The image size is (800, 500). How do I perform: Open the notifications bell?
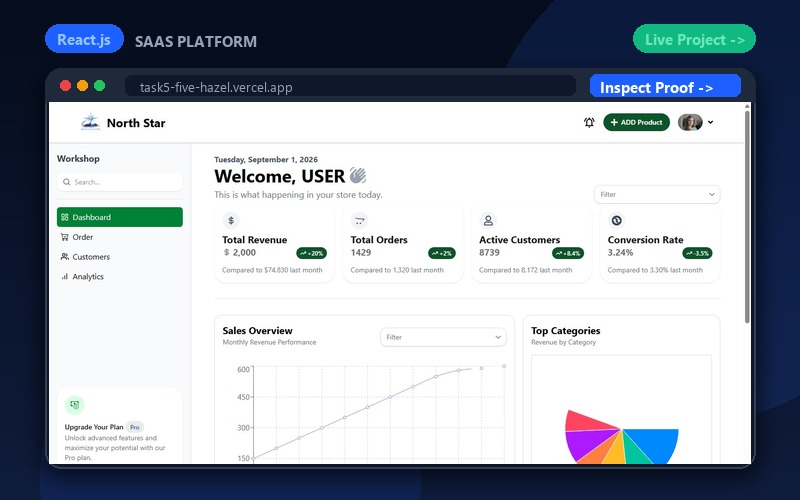[589, 122]
